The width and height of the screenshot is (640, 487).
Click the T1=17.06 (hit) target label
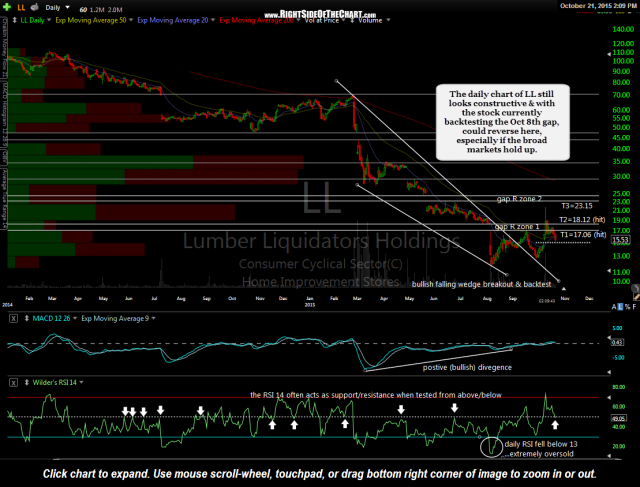pos(583,234)
